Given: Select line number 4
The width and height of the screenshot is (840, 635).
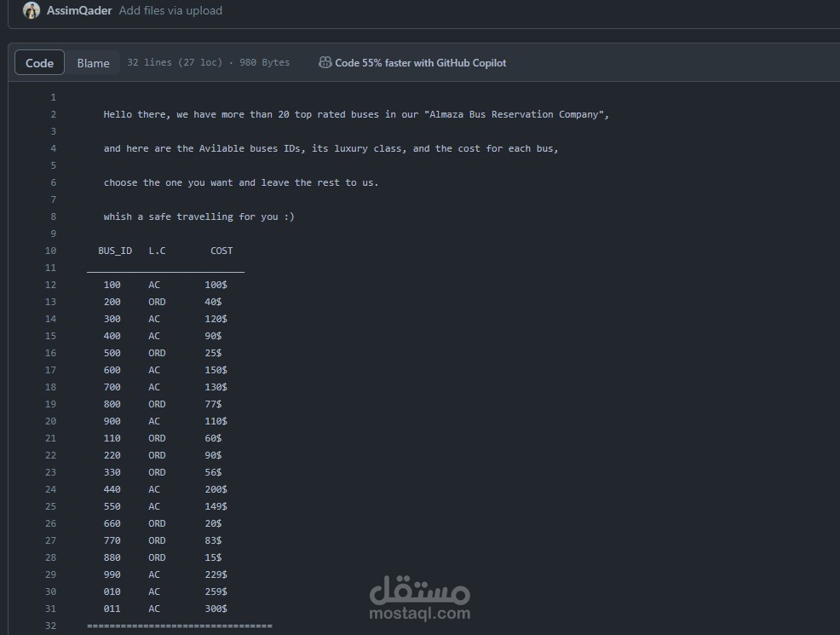Looking at the screenshot, I should pos(53,148).
